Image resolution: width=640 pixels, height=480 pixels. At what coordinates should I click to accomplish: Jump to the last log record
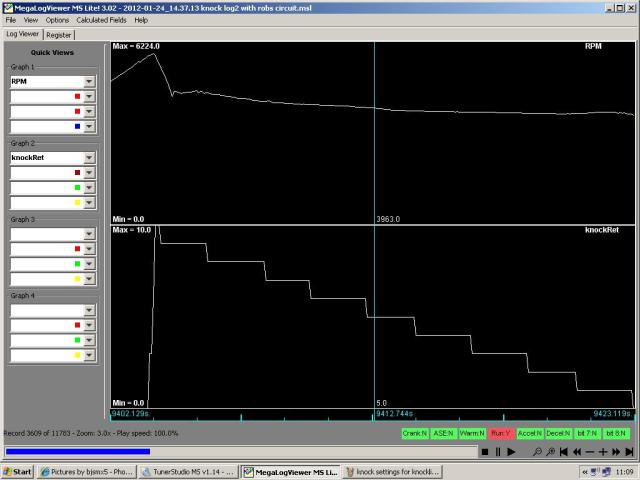pos(629,451)
